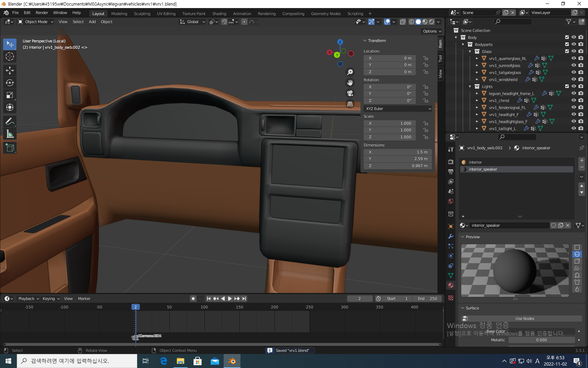Open the Modifier properties tab

(451, 236)
